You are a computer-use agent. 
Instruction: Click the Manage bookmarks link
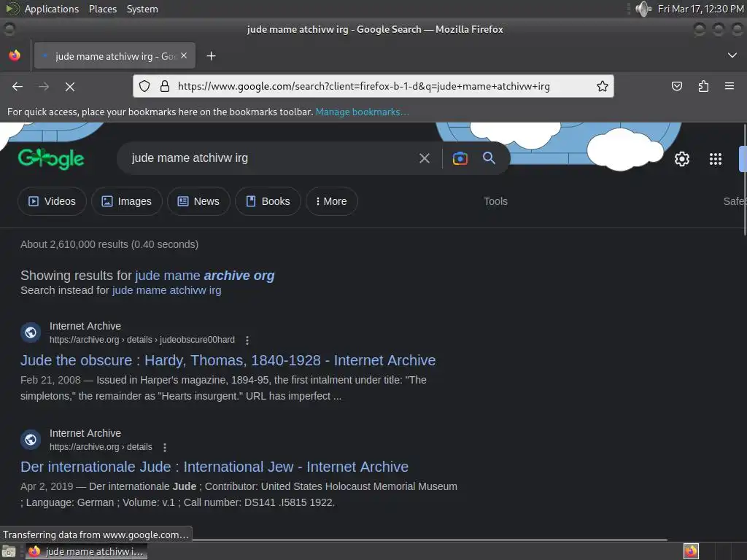362,112
